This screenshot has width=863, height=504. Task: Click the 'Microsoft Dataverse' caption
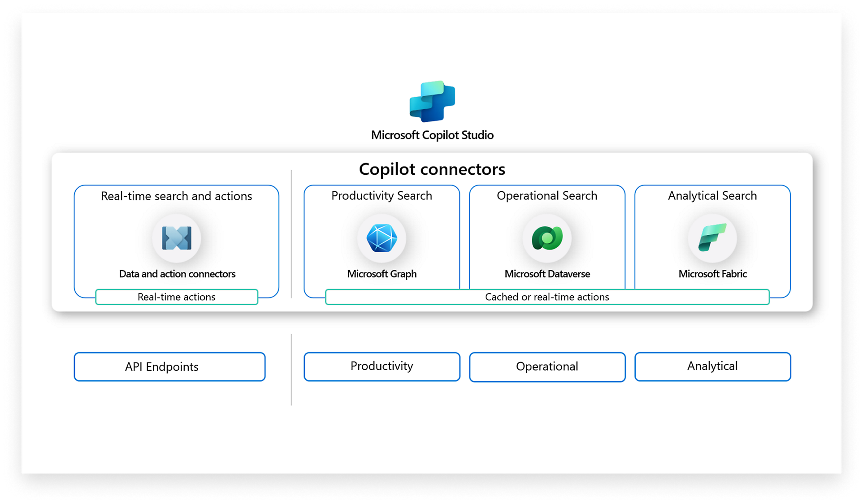[547, 274]
